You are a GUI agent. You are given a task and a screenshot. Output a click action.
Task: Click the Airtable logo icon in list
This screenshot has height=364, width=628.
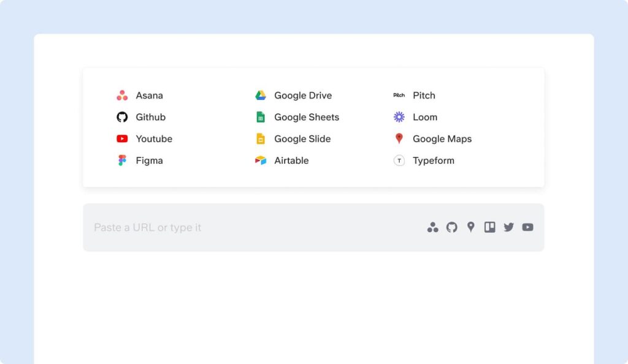tap(261, 161)
